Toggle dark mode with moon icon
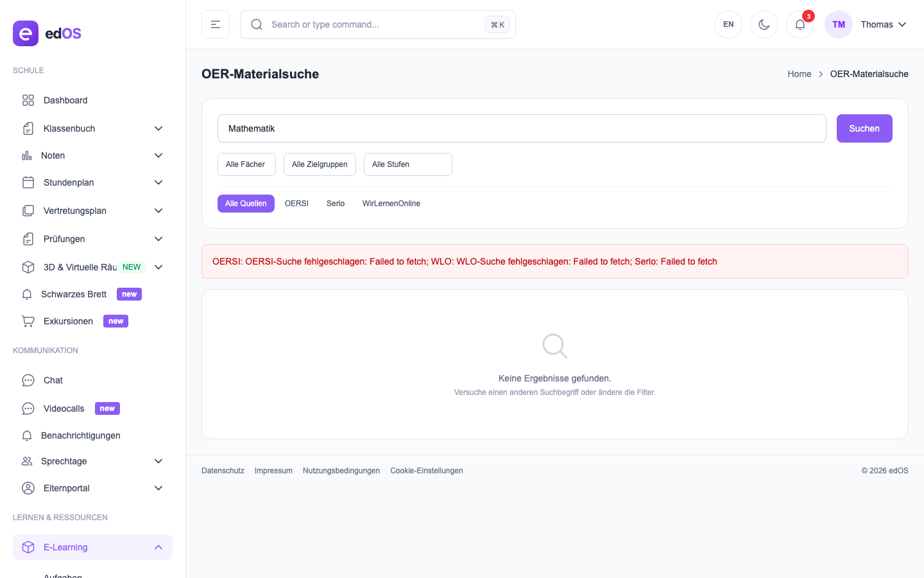The height and width of the screenshot is (578, 924). pos(764,24)
